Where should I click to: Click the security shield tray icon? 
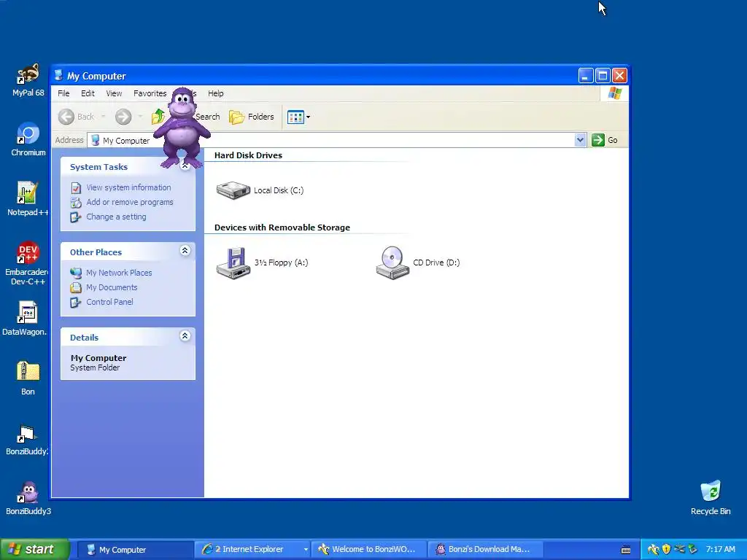(x=666, y=550)
